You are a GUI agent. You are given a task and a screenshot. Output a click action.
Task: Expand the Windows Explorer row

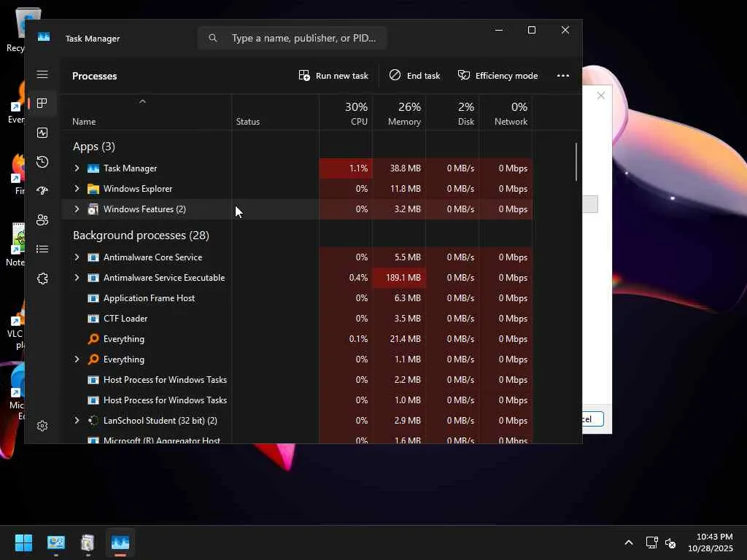click(77, 189)
